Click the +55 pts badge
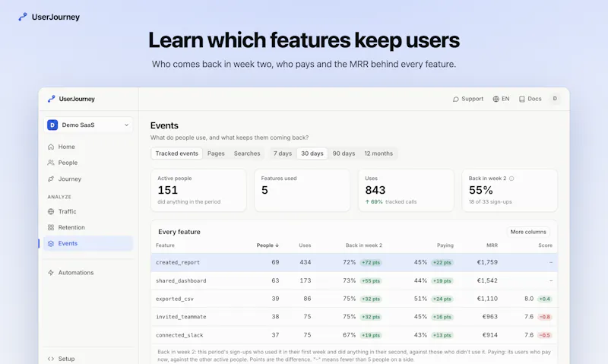This screenshot has width=608, height=364. click(371, 280)
